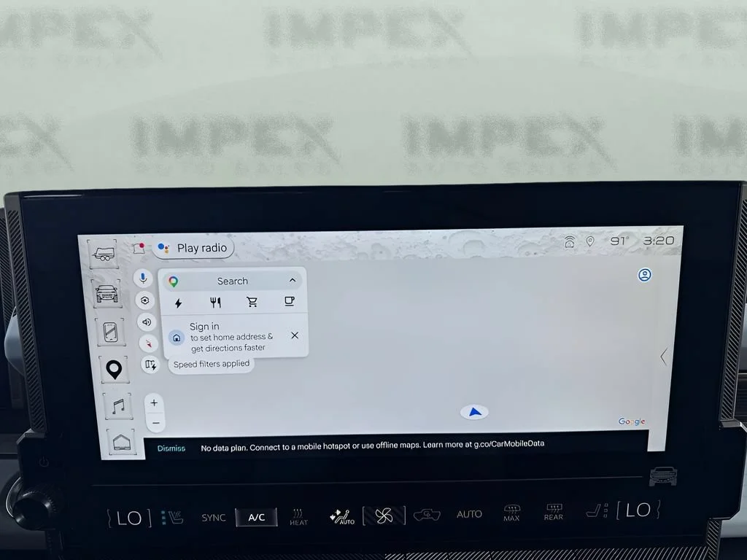Select the auto airflow mode icon
Image resolution: width=747 pixels, height=560 pixels.
pos(342,517)
